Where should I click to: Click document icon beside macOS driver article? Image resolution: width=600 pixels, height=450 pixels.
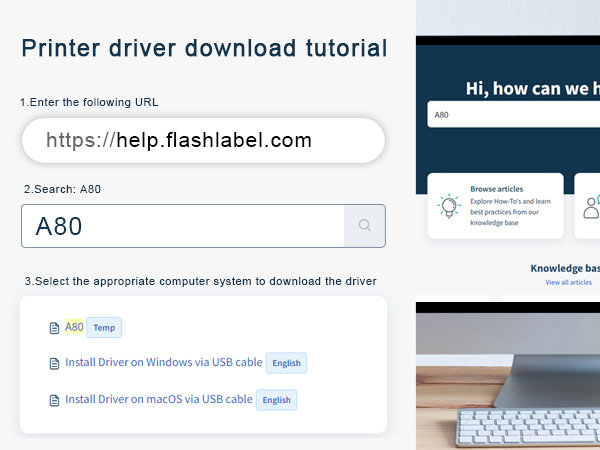pos(55,400)
